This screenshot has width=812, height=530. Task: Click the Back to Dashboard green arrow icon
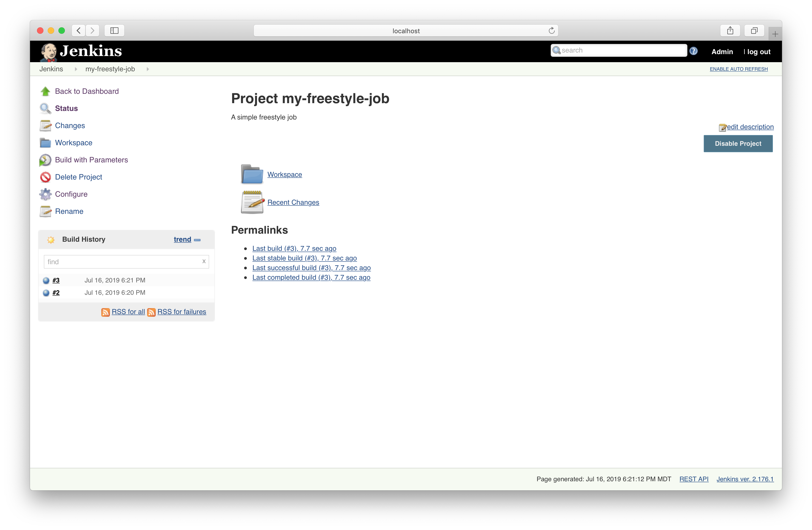45,91
